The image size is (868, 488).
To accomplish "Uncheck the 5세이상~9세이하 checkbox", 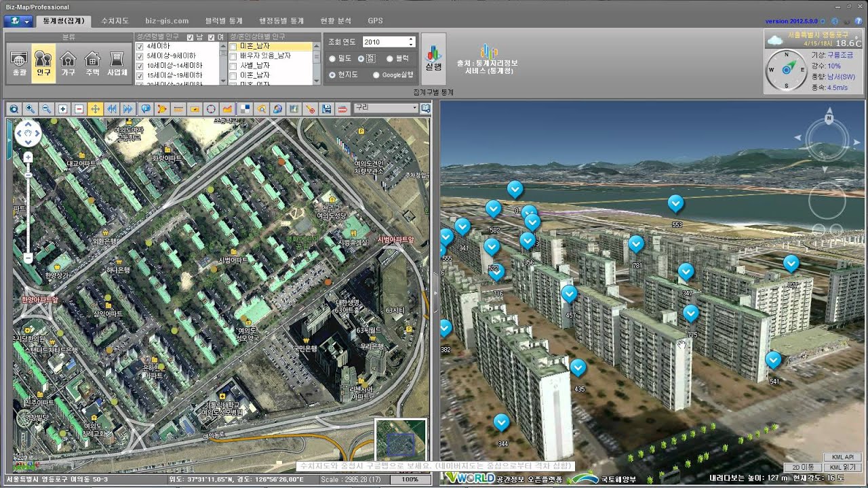I will tap(140, 56).
